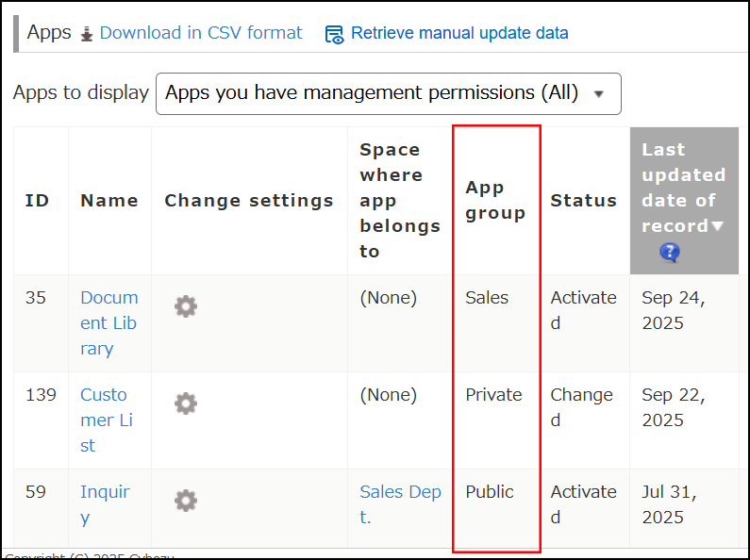Click the Download in CSV format link
This screenshot has width=750, height=560.
click(x=200, y=33)
